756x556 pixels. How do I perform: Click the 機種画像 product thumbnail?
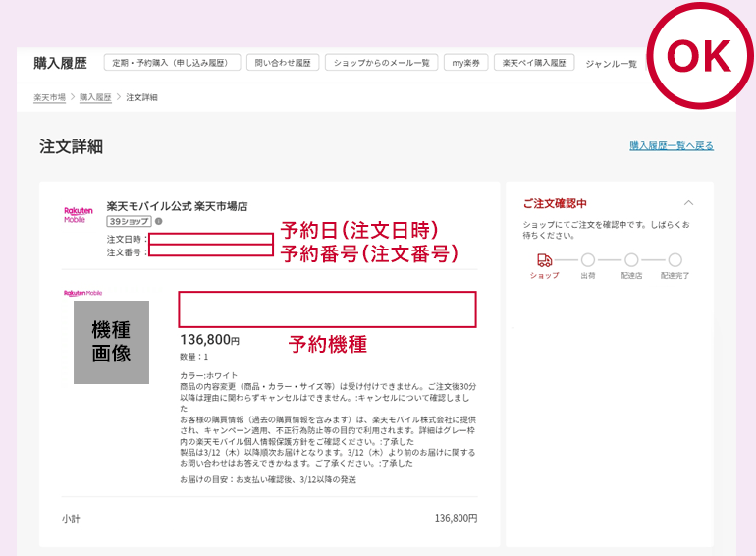tap(111, 343)
